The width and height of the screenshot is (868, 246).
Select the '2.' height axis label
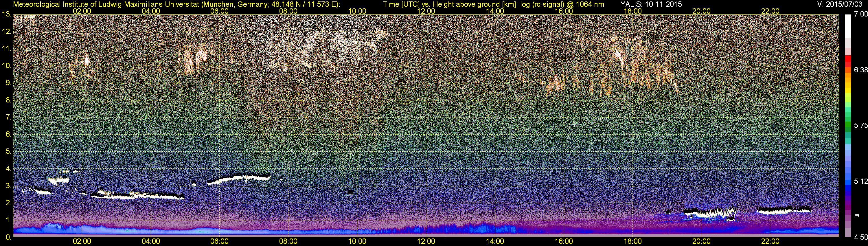pyautogui.click(x=8, y=203)
